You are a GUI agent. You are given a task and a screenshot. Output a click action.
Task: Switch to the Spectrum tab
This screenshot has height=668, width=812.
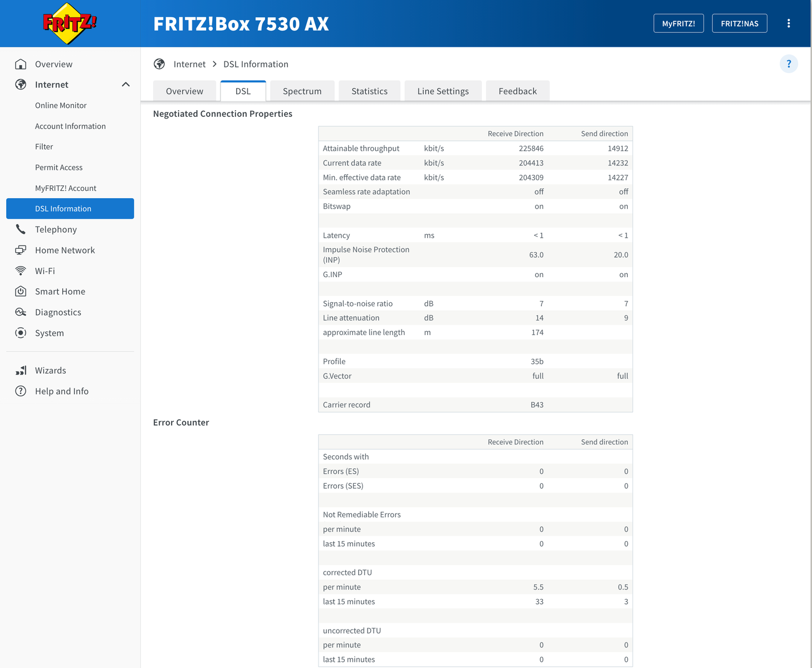[302, 91]
